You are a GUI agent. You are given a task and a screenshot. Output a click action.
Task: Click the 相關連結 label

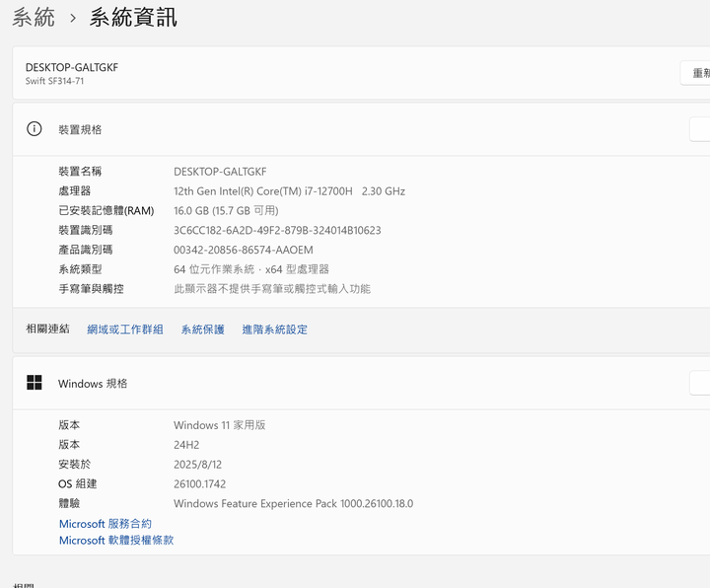coord(47,329)
